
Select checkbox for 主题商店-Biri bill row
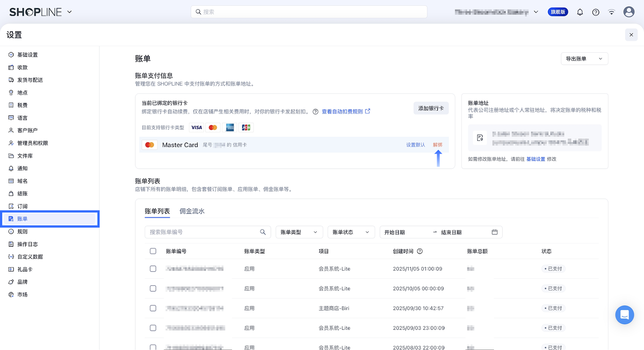point(153,308)
